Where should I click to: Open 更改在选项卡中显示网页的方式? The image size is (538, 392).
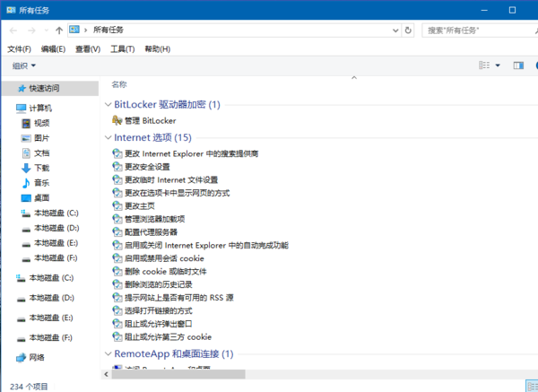[177, 193]
